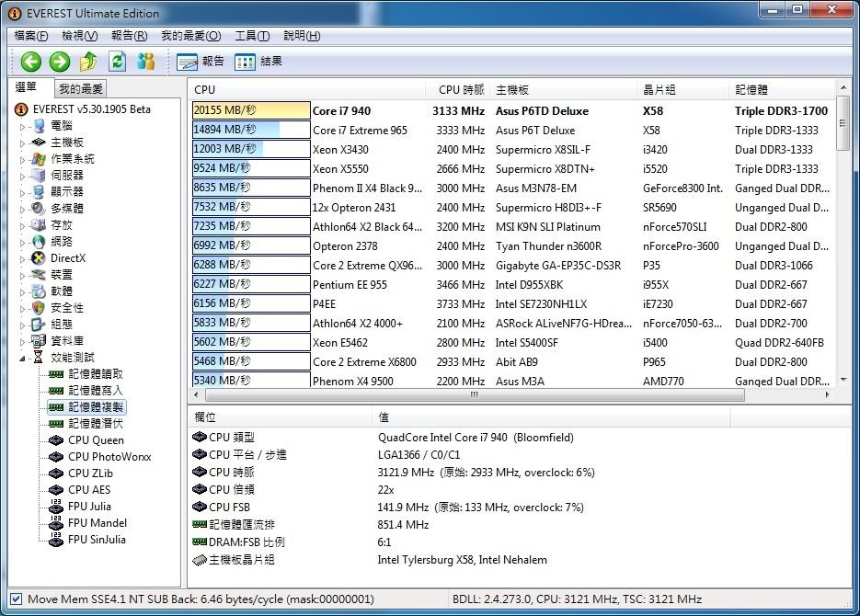Click the green Forward arrow toolbar icon
This screenshot has height=616, width=860.
tap(60, 62)
